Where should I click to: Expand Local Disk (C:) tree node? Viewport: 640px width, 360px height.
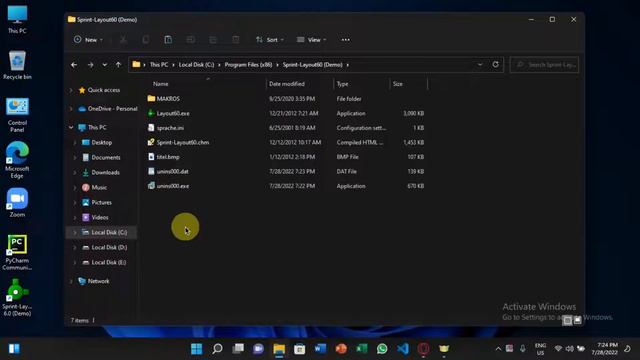tap(75, 232)
